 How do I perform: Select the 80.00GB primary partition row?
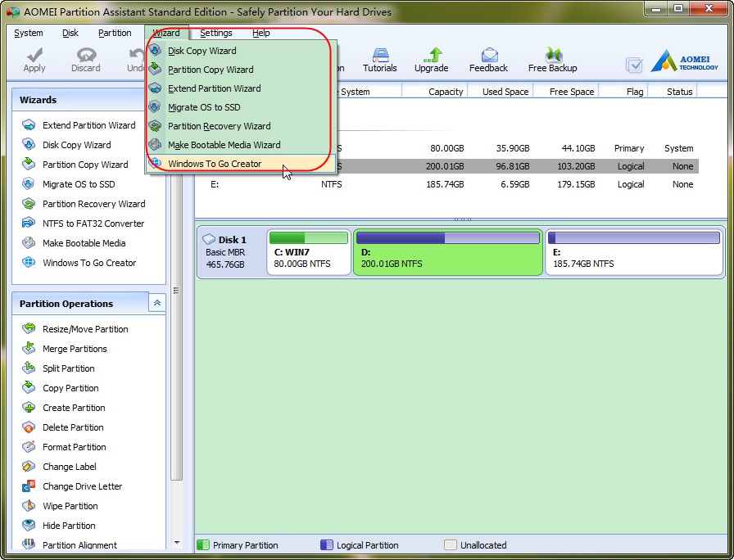[446, 148]
